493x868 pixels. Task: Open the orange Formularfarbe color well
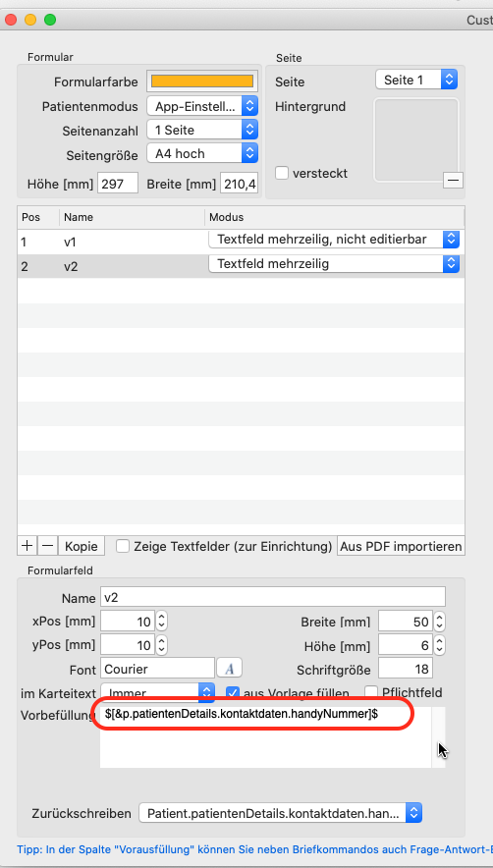point(202,81)
